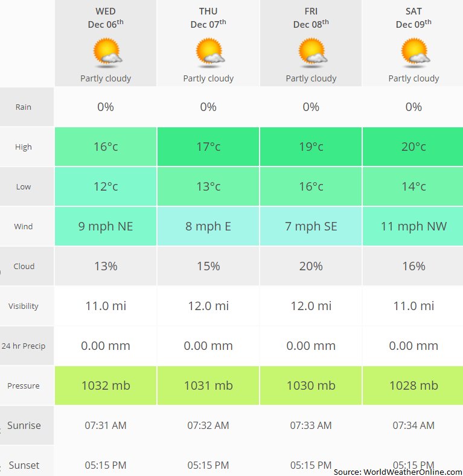Select the 20% cloud cover value
The height and width of the screenshot is (476, 463).
(x=311, y=266)
